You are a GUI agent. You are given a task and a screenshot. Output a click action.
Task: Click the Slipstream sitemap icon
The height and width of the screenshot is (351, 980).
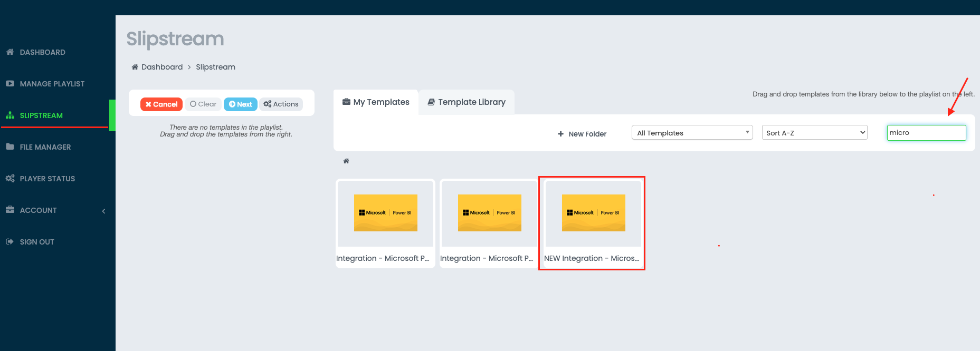pos(10,115)
